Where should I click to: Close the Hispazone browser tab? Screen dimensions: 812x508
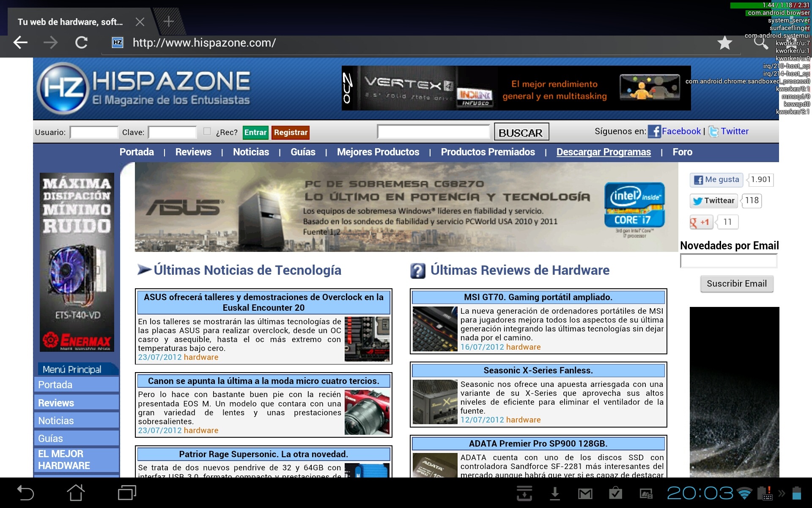pyautogui.click(x=140, y=22)
